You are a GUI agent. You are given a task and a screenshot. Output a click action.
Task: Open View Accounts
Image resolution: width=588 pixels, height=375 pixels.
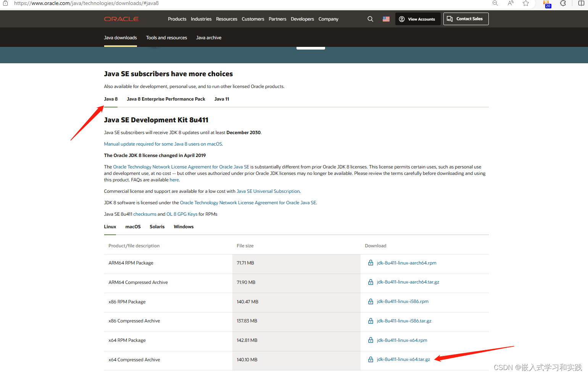coord(417,19)
